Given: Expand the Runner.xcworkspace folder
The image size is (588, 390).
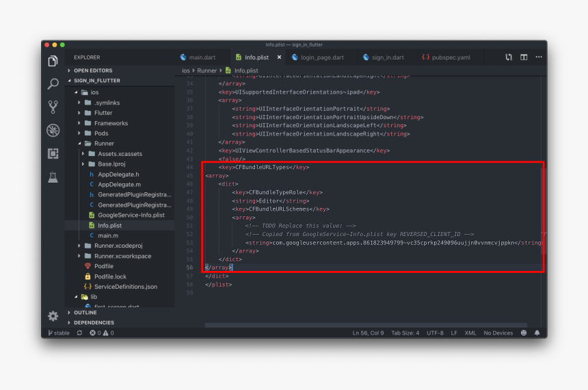Looking at the screenshot, I should pyautogui.click(x=120, y=256).
